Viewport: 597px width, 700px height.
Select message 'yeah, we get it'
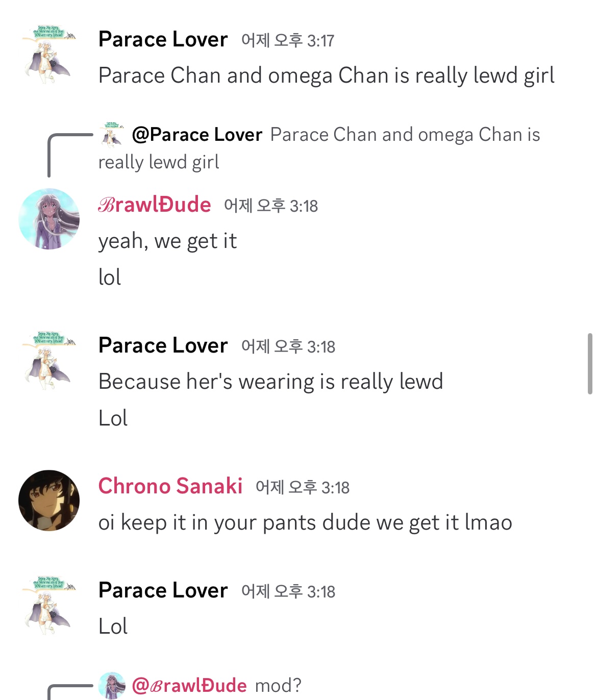pyautogui.click(x=168, y=241)
